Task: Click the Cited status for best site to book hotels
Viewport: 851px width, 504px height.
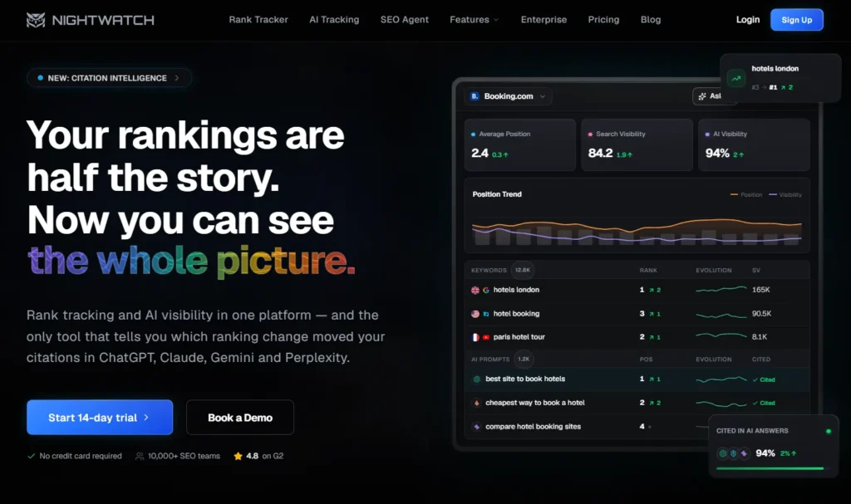Action: click(x=764, y=379)
